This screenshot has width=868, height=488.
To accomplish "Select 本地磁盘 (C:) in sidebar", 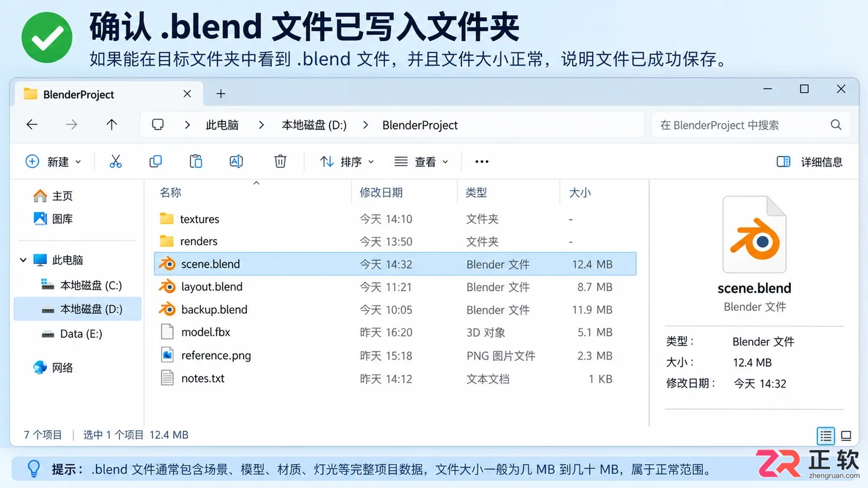I will tap(81, 285).
